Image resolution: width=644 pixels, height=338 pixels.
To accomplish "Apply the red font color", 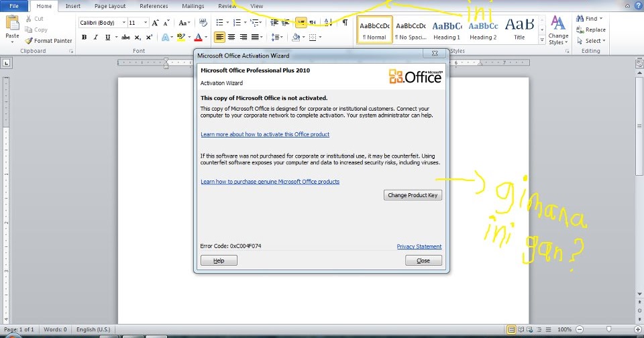I will [199, 38].
